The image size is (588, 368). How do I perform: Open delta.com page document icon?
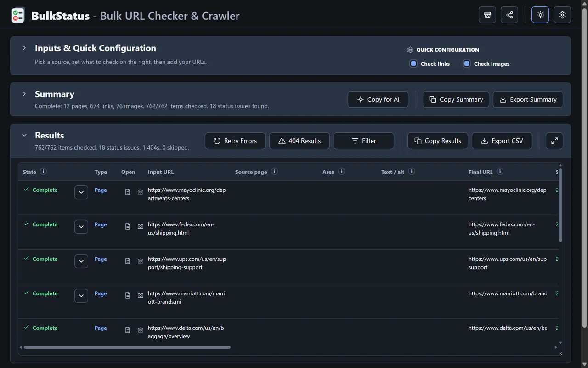[128, 330]
